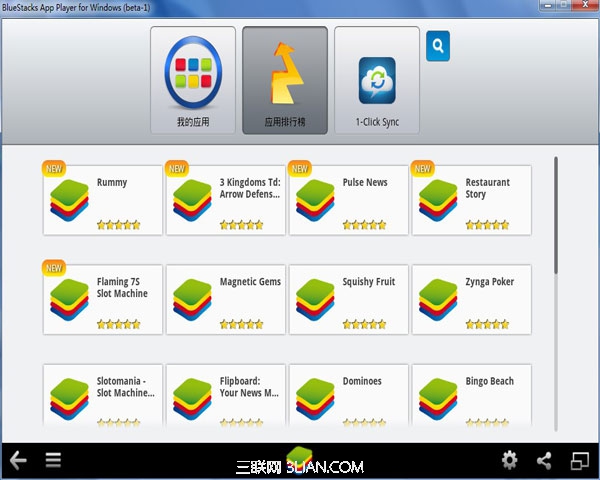This screenshot has height=480, width=600.
Task: Minimize the BlueStacks window
Action: tap(549, 5)
